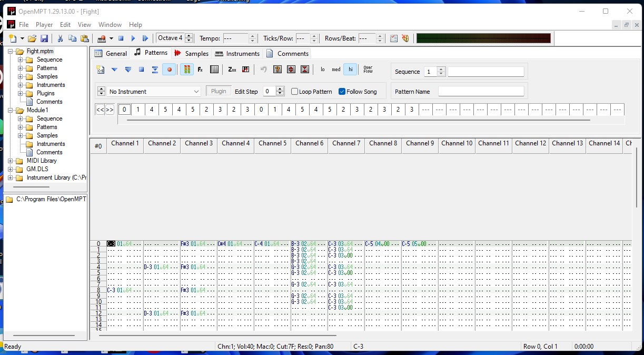The height and width of the screenshot is (355, 644).
Task: Click the Stop square in main toolbar
Action: coord(121,38)
